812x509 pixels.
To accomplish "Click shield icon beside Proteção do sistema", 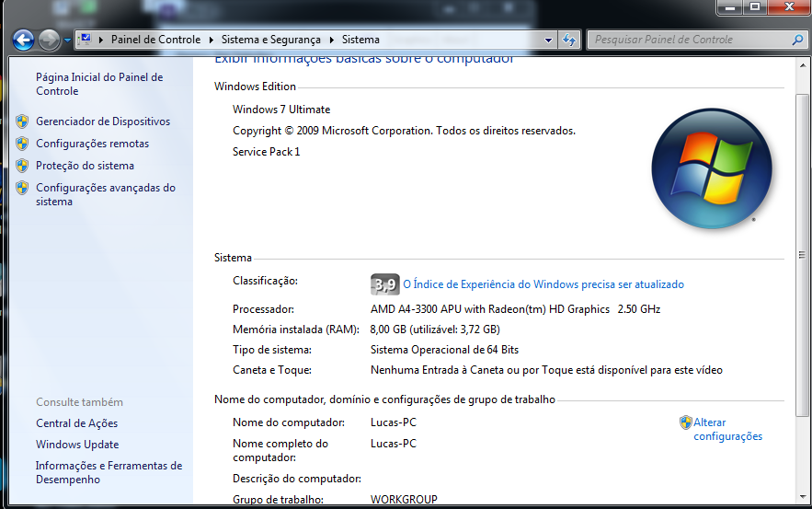I will click(x=22, y=166).
